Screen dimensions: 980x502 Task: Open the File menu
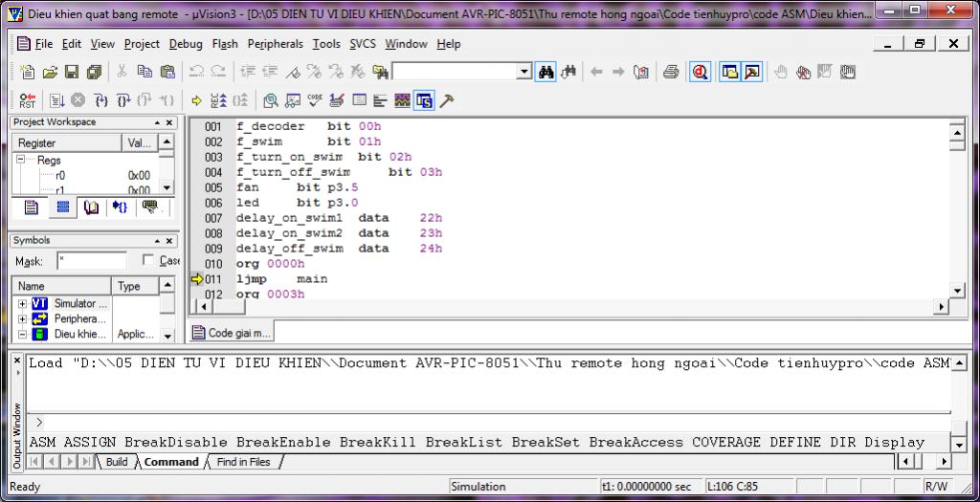coord(44,44)
